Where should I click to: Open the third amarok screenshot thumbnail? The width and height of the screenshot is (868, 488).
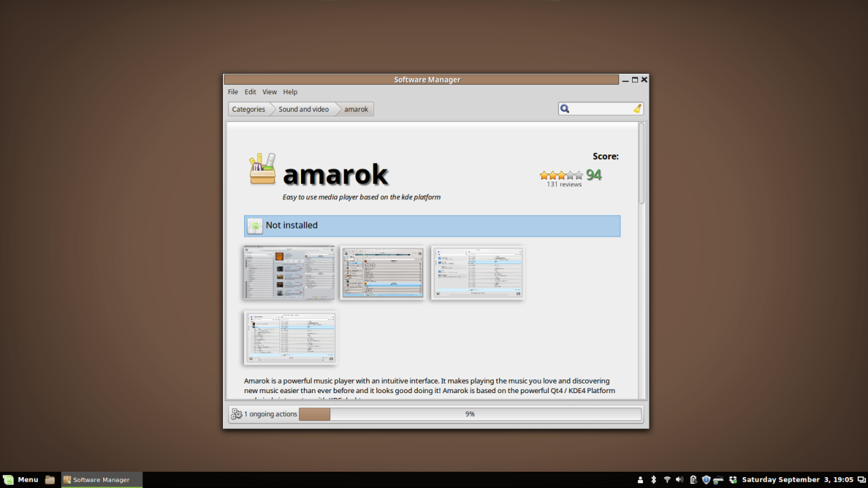(x=478, y=273)
